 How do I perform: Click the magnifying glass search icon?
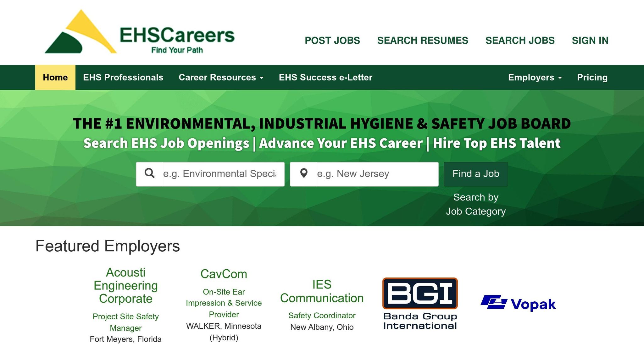click(149, 173)
